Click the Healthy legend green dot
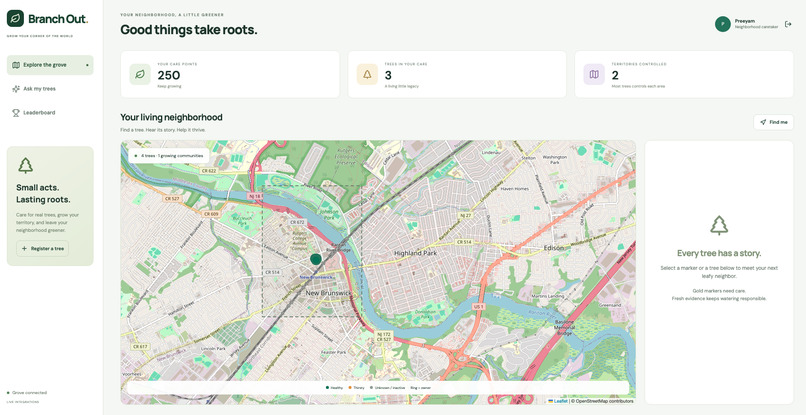The image size is (806, 415). pyautogui.click(x=327, y=388)
